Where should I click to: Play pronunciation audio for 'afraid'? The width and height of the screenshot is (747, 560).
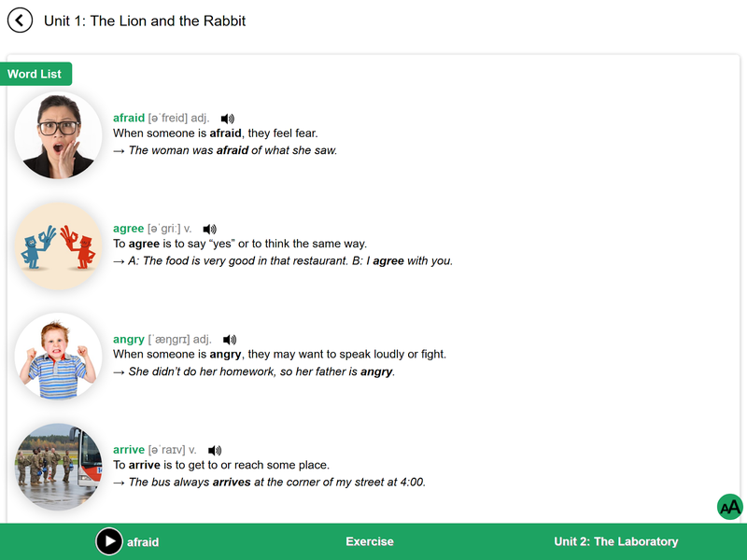pos(227,119)
